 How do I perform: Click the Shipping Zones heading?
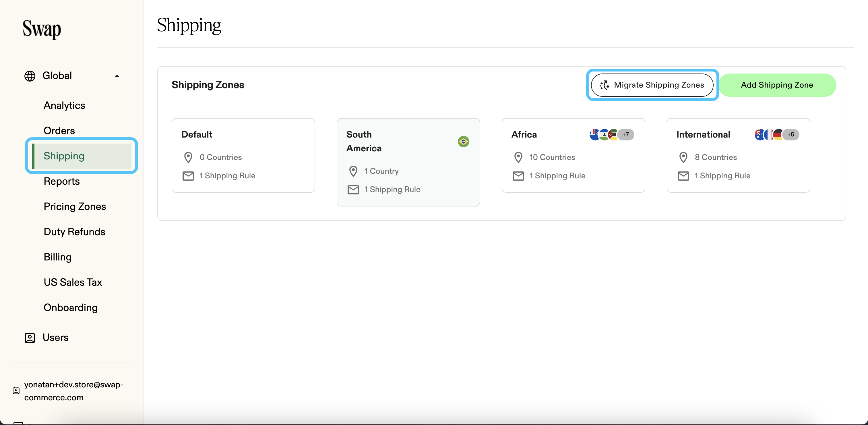tap(208, 85)
